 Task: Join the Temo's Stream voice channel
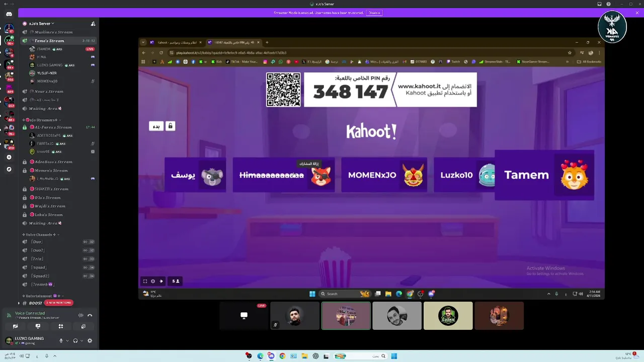coord(58,41)
